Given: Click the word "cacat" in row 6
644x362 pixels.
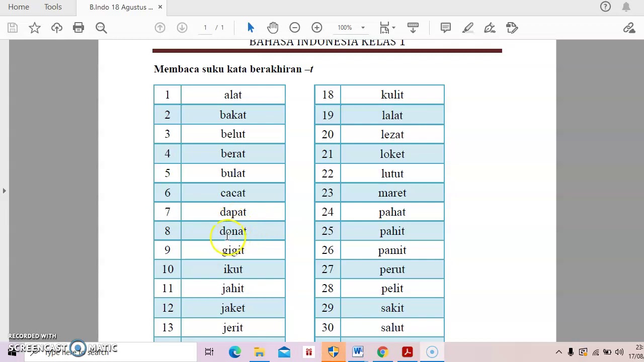Looking at the screenshot, I should click(233, 193).
